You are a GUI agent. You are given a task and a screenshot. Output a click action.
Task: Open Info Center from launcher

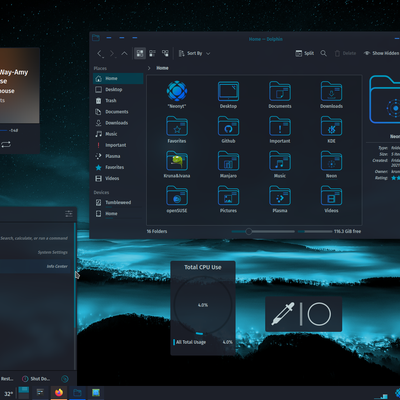point(35,266)
